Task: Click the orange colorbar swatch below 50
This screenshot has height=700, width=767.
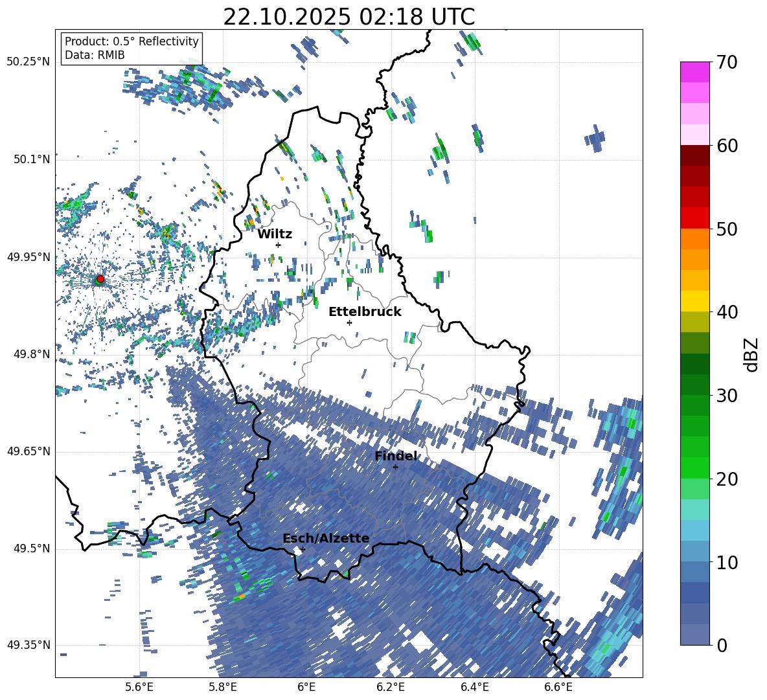Action: 694,239
